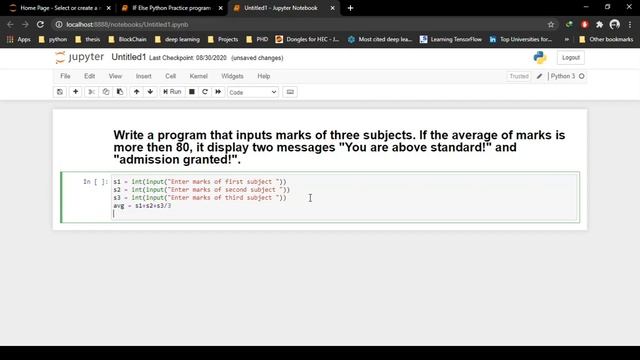Insert a cell below with the plus icon
Viewport: 640px width, 360px height.
[76, 92]
